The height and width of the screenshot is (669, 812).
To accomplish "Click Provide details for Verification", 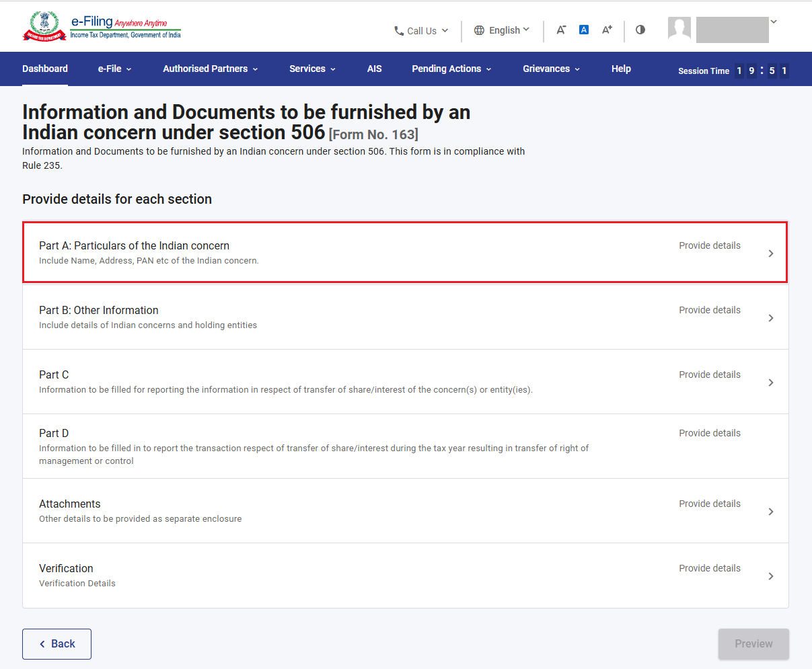I will 710,568.
